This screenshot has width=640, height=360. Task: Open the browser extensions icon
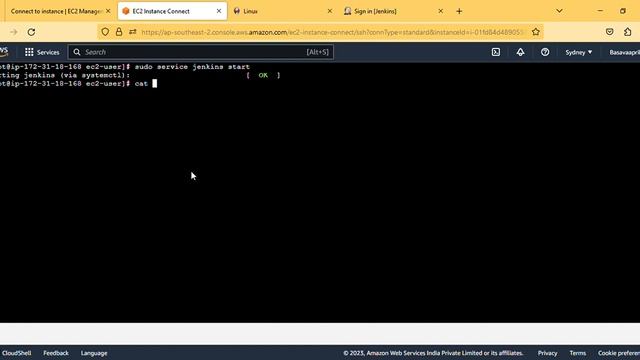(x=628, y=32)
